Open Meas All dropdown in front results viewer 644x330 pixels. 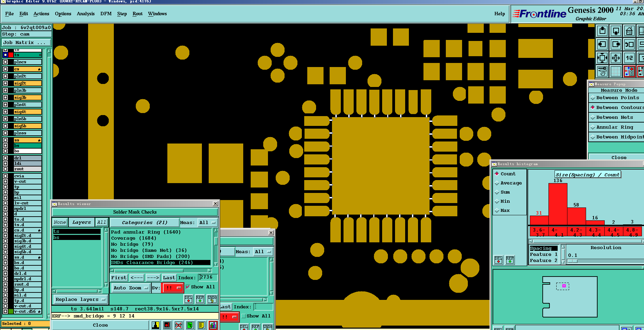point(208,223)
